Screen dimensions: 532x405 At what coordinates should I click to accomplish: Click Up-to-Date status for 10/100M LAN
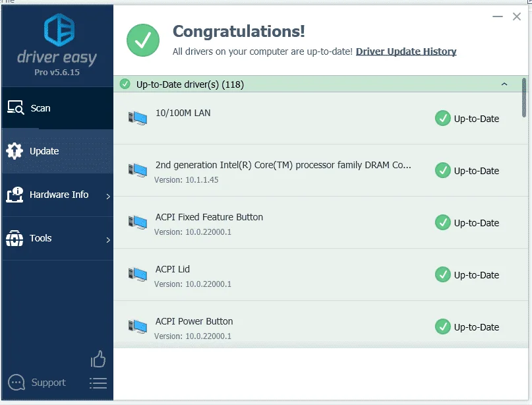(477, 119)
